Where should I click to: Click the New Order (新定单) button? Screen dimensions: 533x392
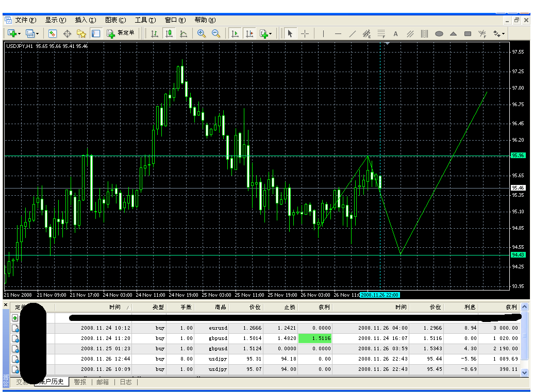(x=121, y=33)
